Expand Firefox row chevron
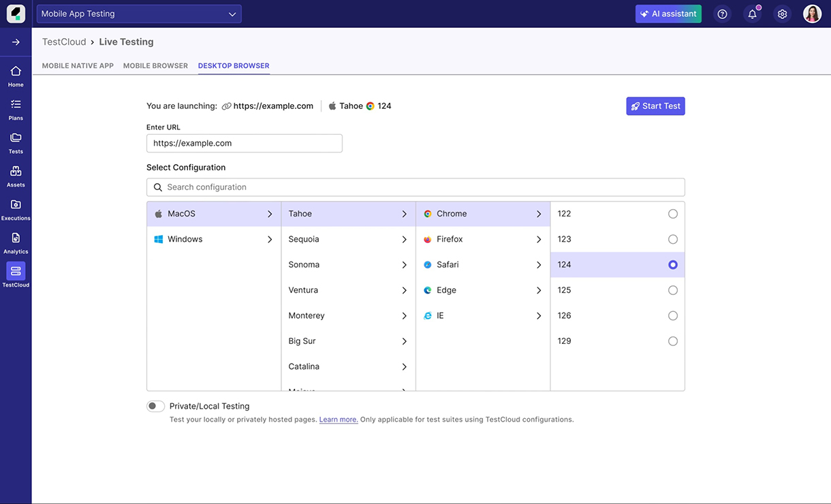This screenshot has height=504, width=831. (539, 239)
